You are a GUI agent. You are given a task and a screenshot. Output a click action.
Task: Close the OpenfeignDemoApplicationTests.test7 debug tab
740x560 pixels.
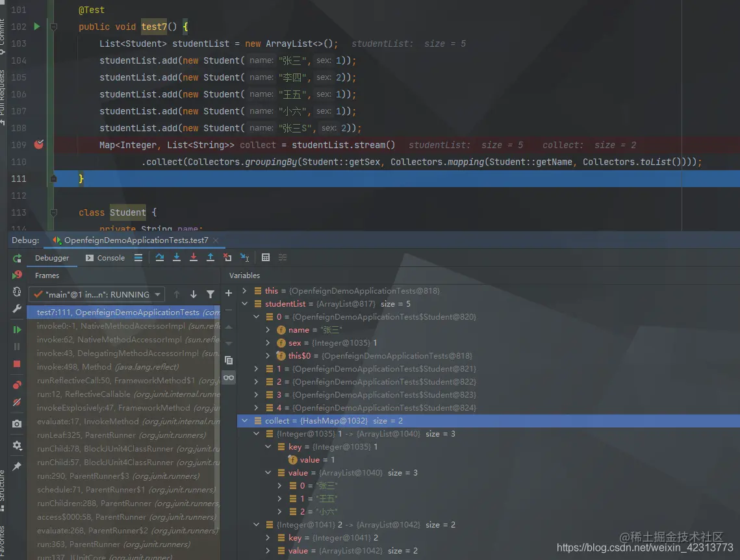coord(216,240)
